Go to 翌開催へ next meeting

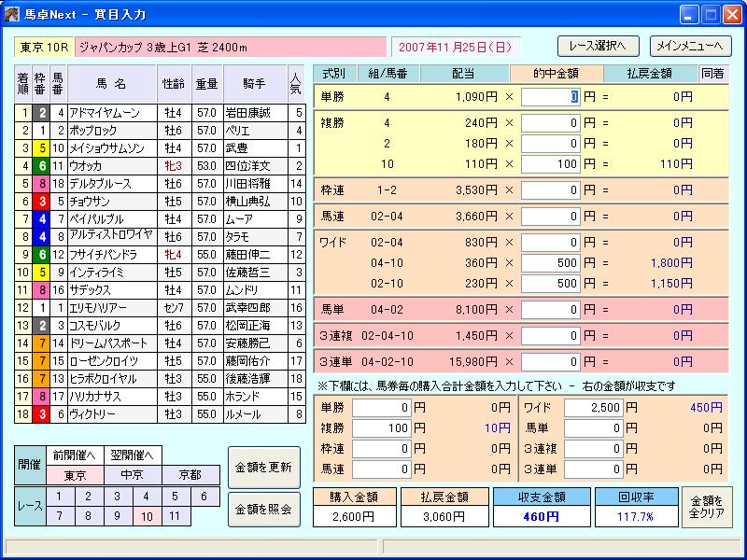coord(130,455)
